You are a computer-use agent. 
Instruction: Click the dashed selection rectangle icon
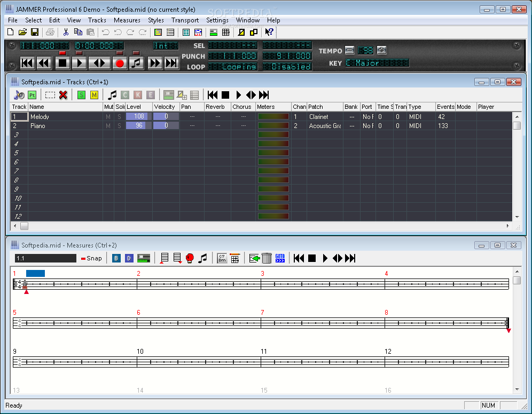pyautogui.click(x=50, y=95)
